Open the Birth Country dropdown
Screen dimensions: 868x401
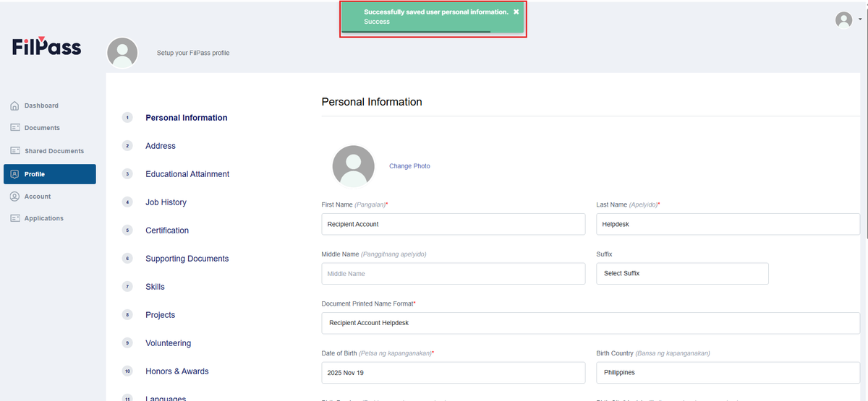coord(728,373)
